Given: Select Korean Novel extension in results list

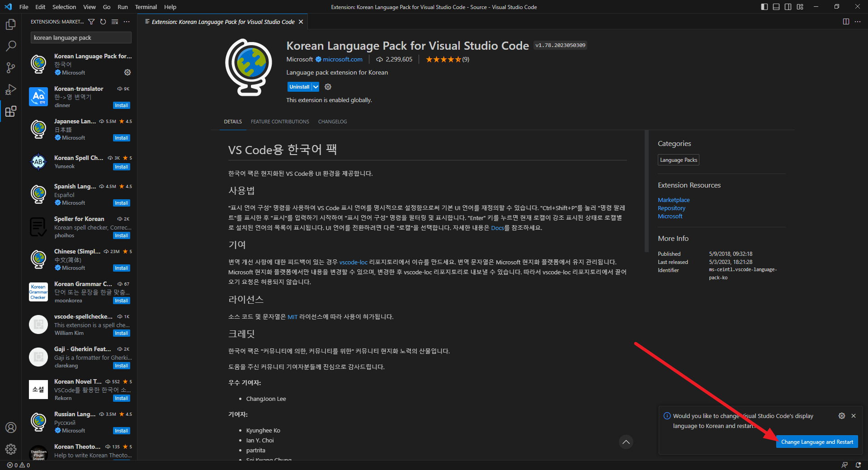Looking at the screenshot, I should [79, 390].
